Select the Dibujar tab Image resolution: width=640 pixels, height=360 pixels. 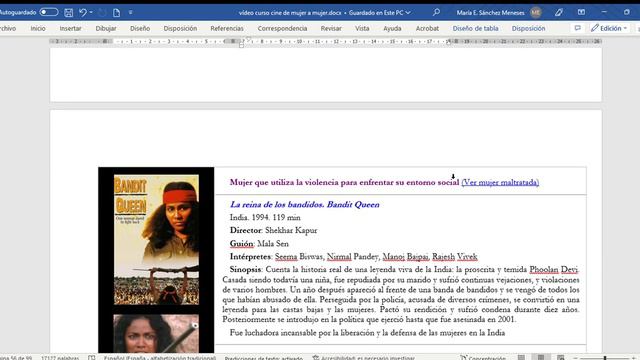[106, 28]
